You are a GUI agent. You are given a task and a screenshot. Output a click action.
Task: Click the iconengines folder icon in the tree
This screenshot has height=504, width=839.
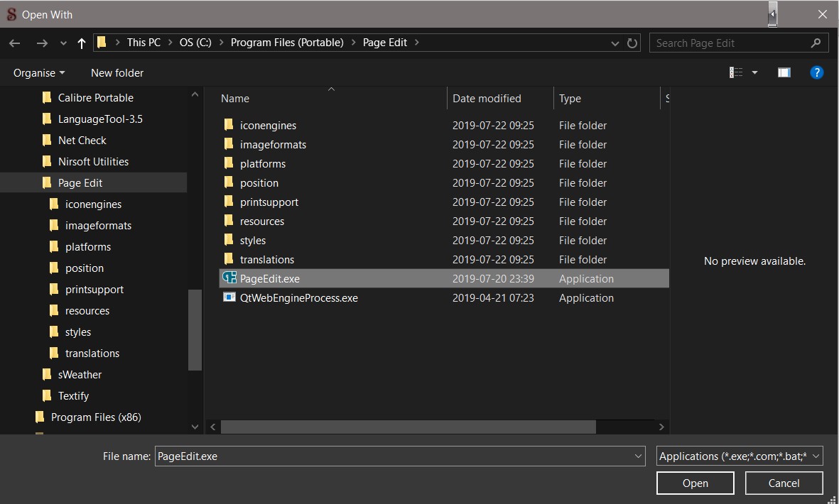click(53, 204)
